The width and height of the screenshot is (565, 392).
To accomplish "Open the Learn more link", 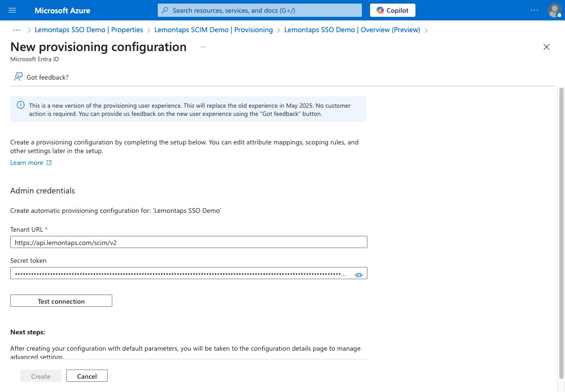I will (27, 162).
